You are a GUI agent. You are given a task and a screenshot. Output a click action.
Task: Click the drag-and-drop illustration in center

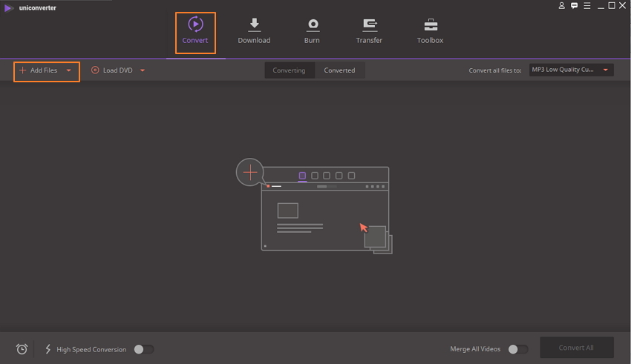point(314,205)
